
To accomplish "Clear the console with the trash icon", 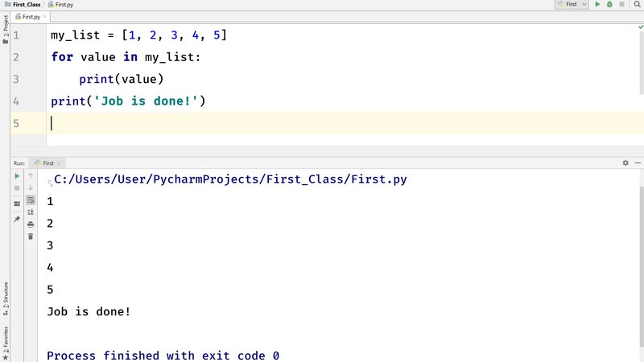I will pyautogui.click(x=31, y=236).
